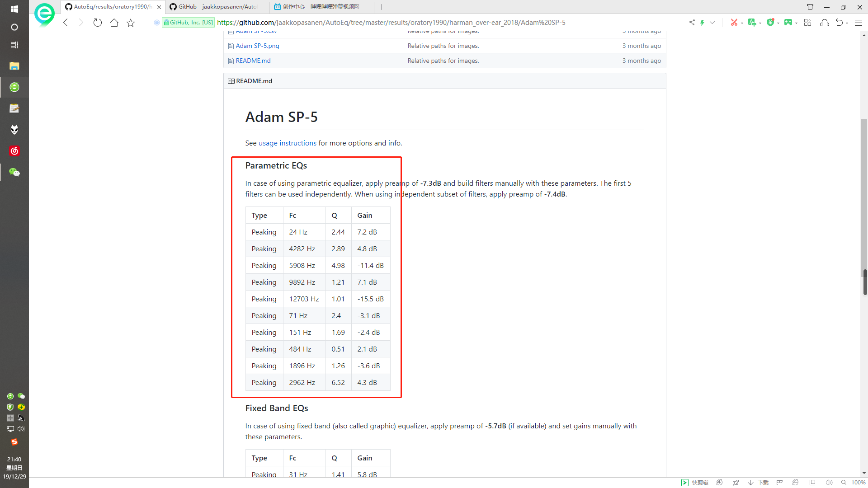Go to the browser home page icon

114,23
